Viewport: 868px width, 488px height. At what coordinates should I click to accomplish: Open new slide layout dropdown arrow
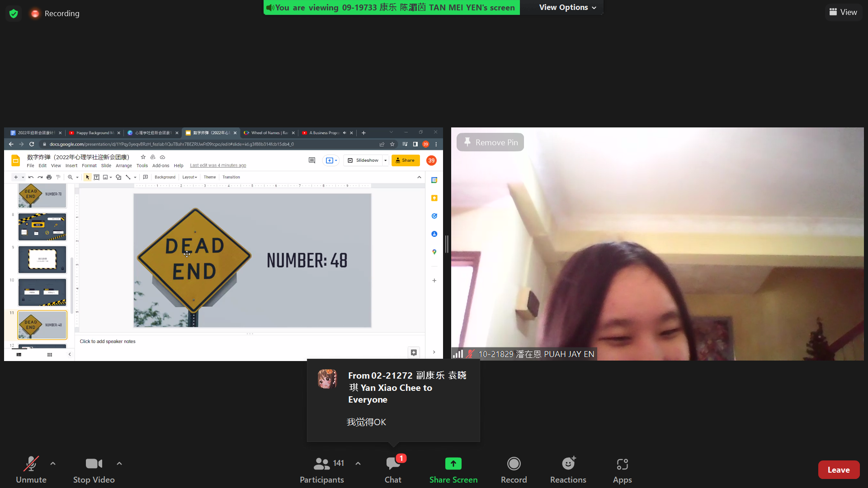23,177
